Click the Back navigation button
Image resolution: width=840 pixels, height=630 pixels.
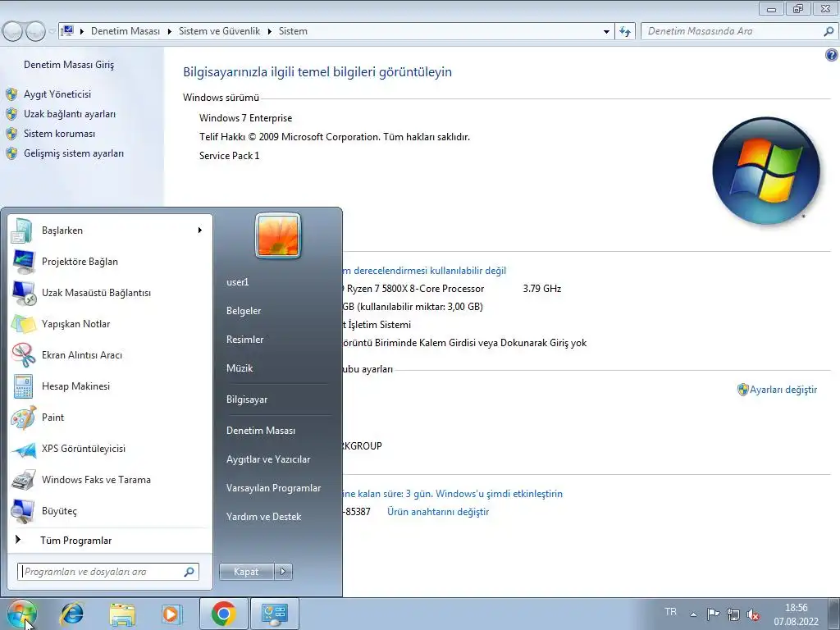12,31
